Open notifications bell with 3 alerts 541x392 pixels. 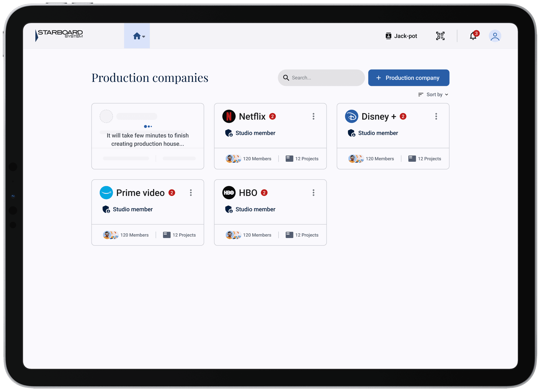coord(473,36)
